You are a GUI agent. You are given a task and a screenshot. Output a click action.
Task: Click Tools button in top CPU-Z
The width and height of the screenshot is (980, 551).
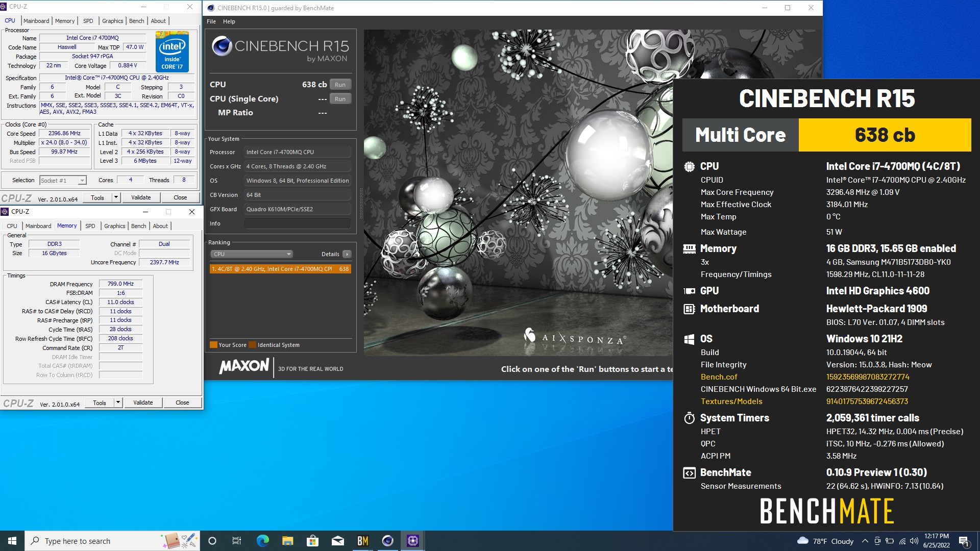coord(97,197)
